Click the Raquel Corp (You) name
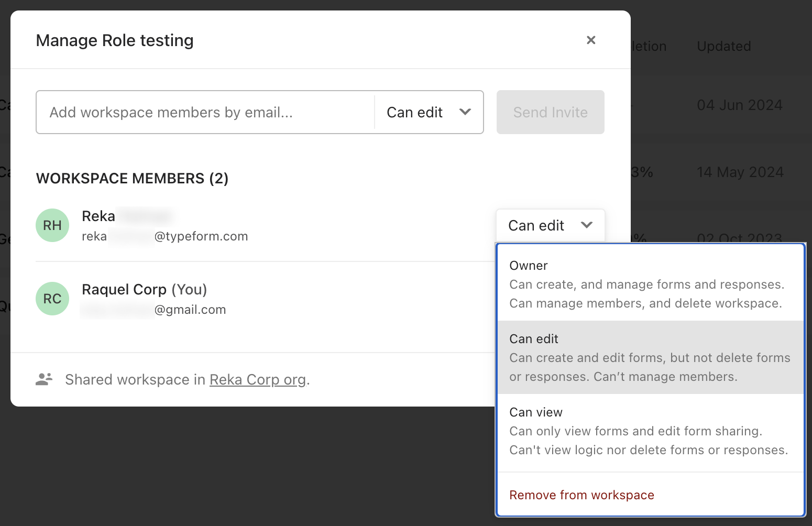This screenshot has width=812, height=526. [145, 289]
